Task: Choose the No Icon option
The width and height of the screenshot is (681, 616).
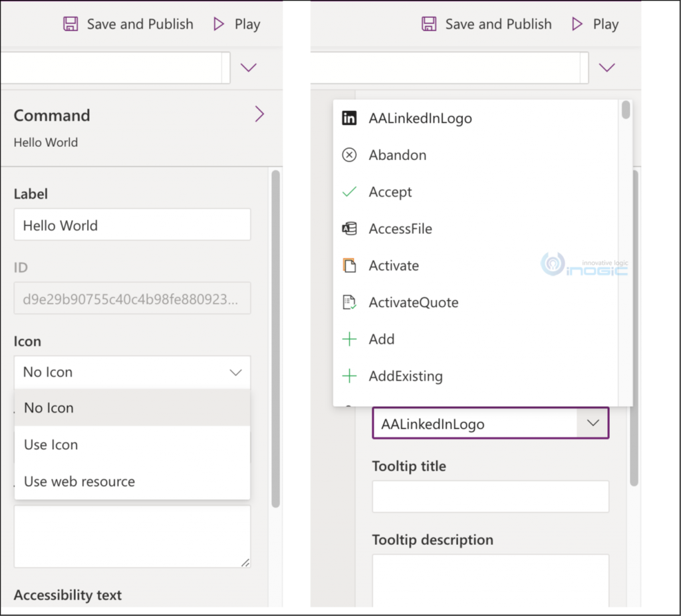Action: 48,407
